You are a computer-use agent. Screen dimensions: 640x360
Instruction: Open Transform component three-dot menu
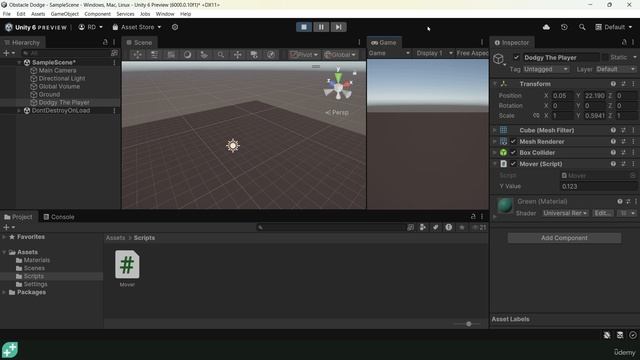coord(633,84)
